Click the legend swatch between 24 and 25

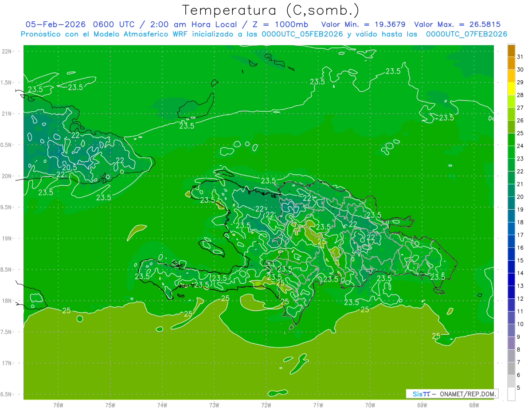pos(511,140)
